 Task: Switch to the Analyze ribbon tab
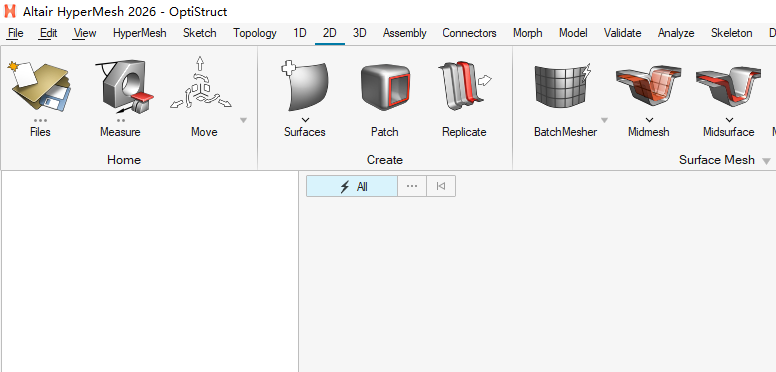pyautogui.click(x=676, y=33)
